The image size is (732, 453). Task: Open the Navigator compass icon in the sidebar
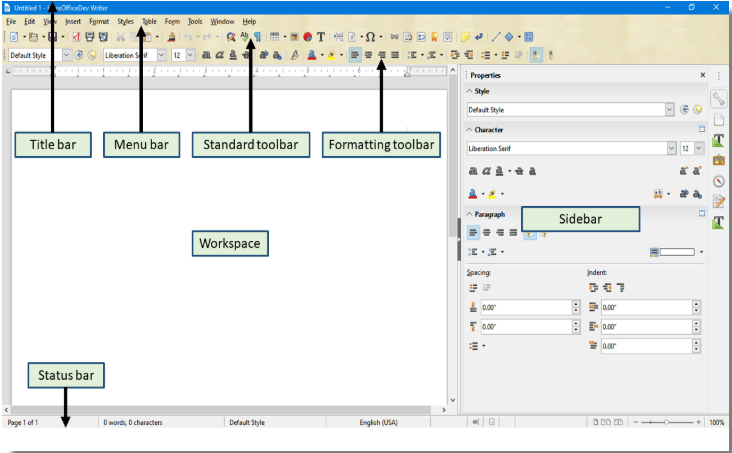tap(718, 181)
